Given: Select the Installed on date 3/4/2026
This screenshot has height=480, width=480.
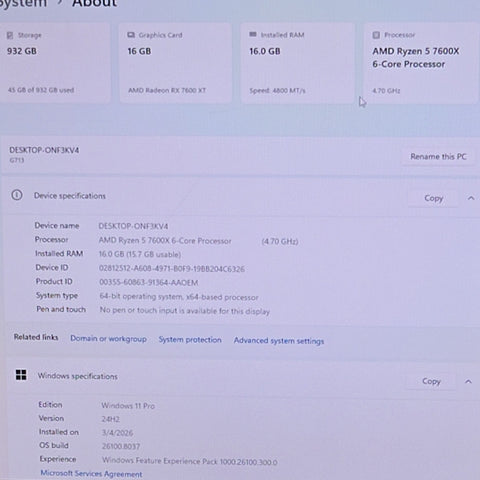Looking at the screenshot, I should click(x=117, y=433).
